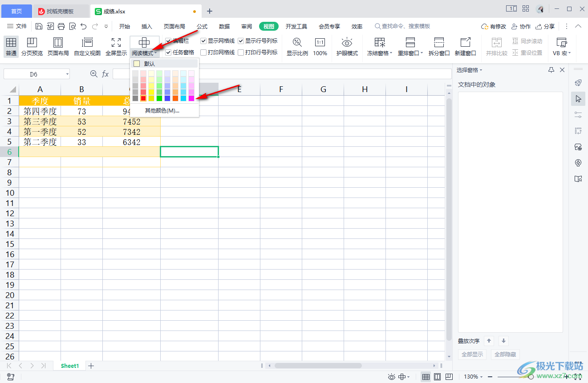Image resolution: width=588 pixels, height=383 pixels.
Task: Select the Sheet1 tab
Action: 70,366
